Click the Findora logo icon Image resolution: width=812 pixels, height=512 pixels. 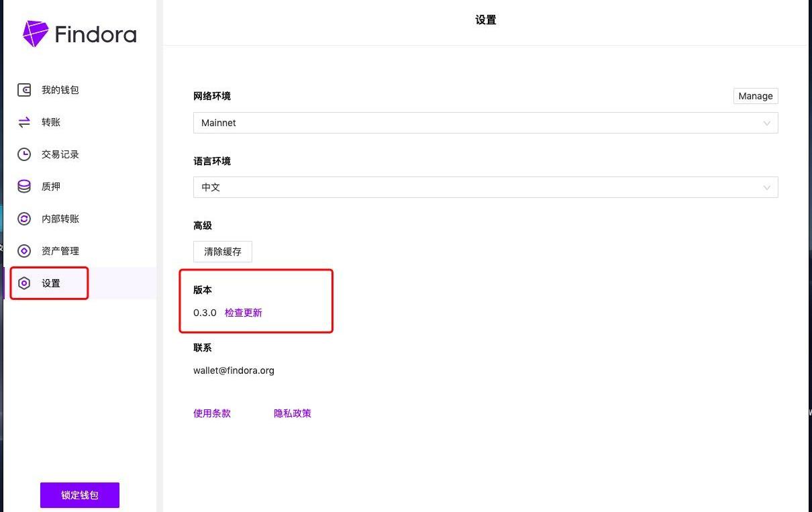(x=36, y=34)
